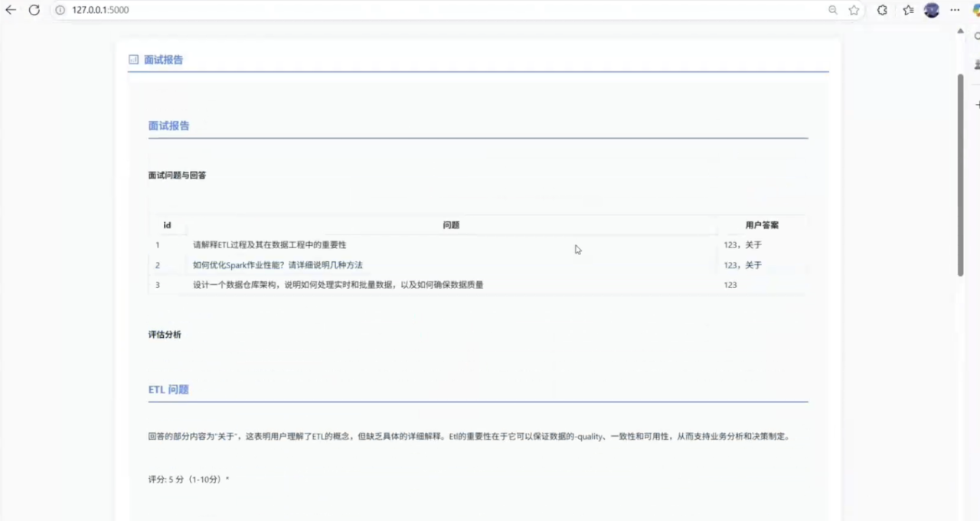The height and width of the screenshot is (521, 980).
Task: Select the 数据仓库架构 question in row 3
Action: pyautogui.click(x=338, y=284)
